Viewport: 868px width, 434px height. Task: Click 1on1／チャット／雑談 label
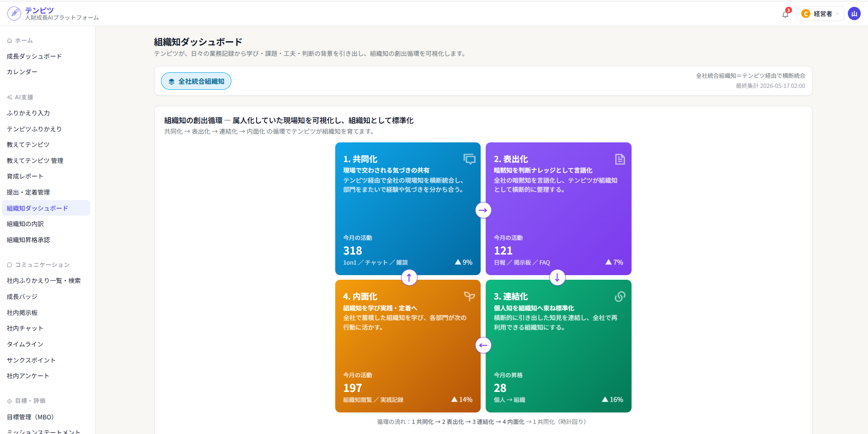[375, 263]
